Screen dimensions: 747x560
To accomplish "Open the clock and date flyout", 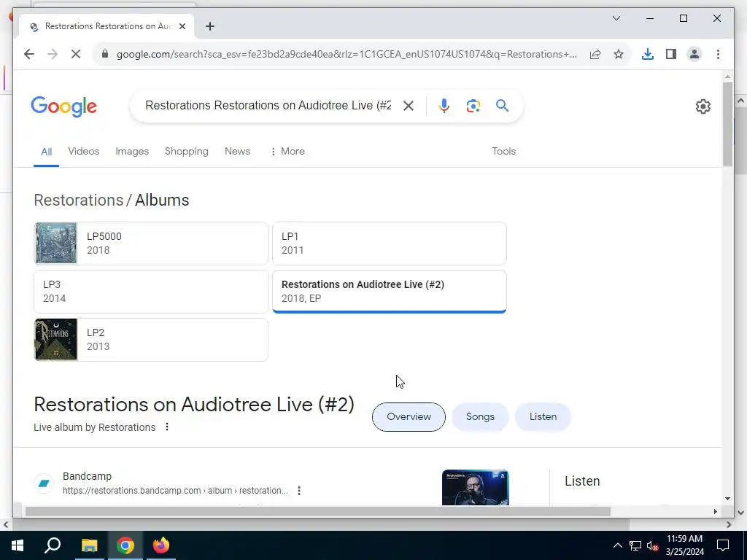I will (x=684, y=545).
